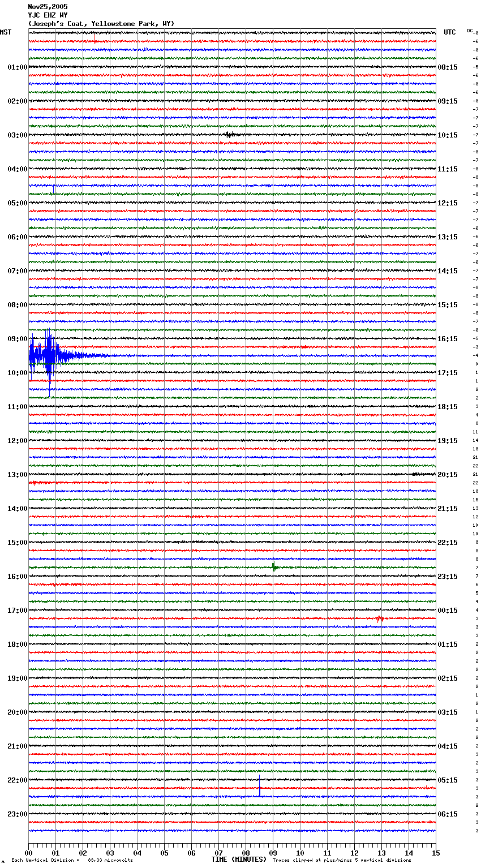Click the 16:15 UTC time label
Screen dimensions: 481x868
448,339
